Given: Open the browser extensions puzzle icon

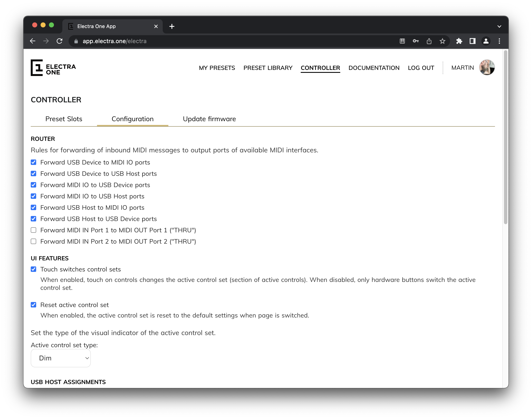Looking at the screenshot, I should 459,41.
